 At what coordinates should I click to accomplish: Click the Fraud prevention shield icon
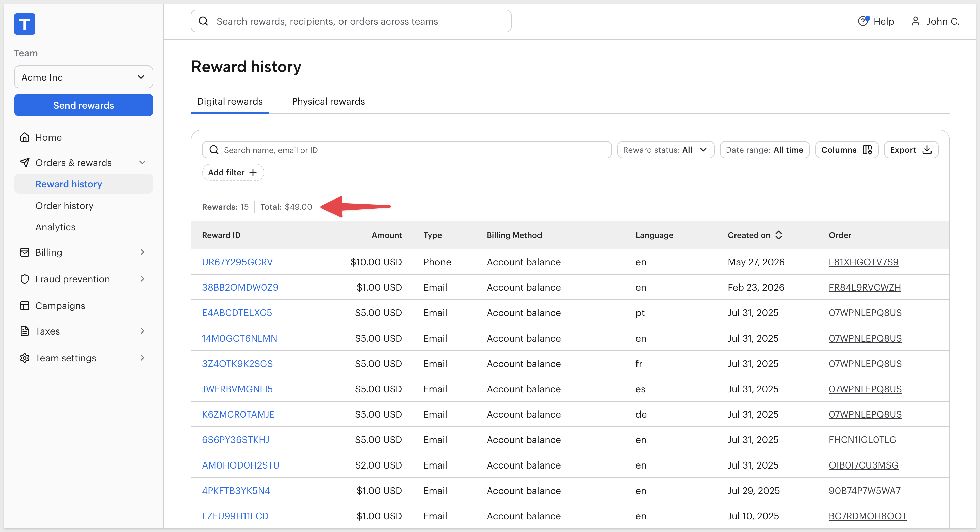[25, 279]
